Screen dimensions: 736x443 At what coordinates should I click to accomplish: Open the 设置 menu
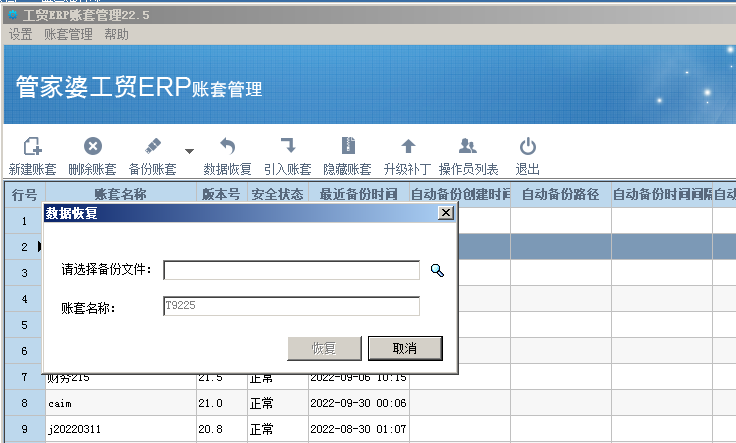pyautogui.click(x=21, y=34)
